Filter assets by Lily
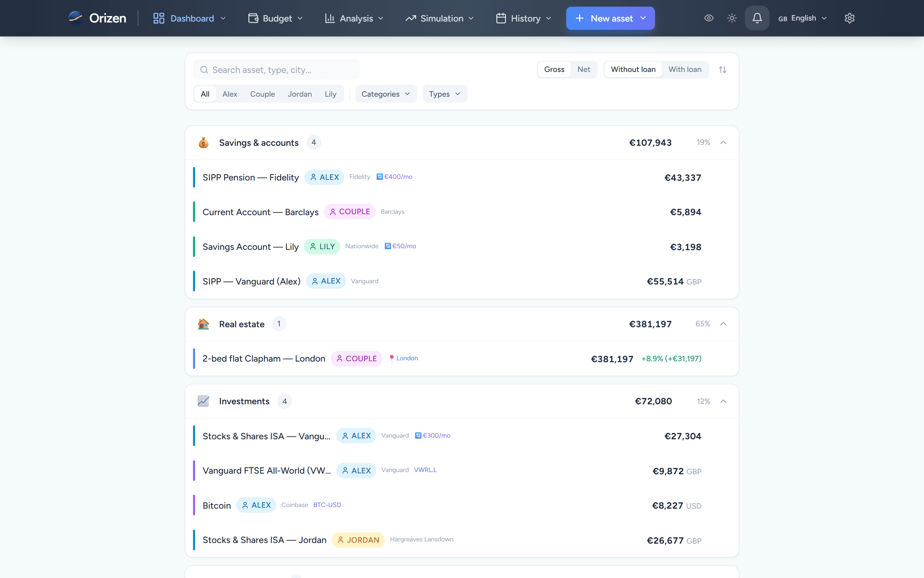 click(x=330, y=94)
